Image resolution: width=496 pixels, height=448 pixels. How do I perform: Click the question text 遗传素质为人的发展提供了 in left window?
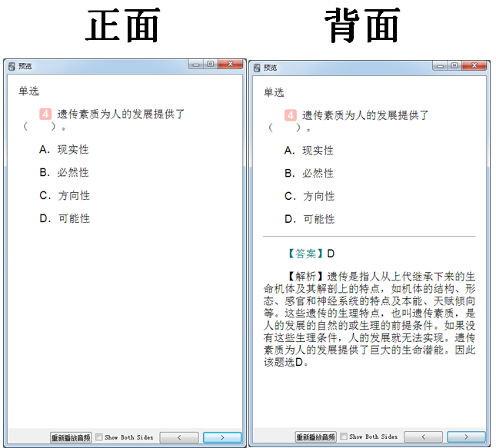tap(121, 114)
